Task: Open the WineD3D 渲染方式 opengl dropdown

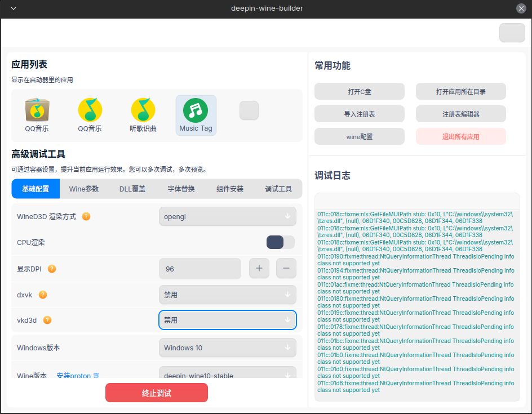Action: [227, 216]
